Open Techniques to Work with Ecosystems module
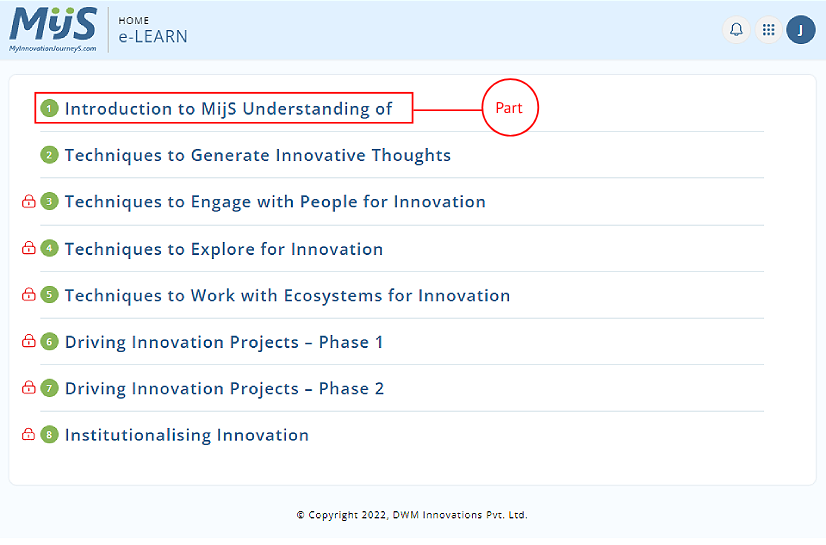Viewport: 826px width, 545px height. click(287, 295)
